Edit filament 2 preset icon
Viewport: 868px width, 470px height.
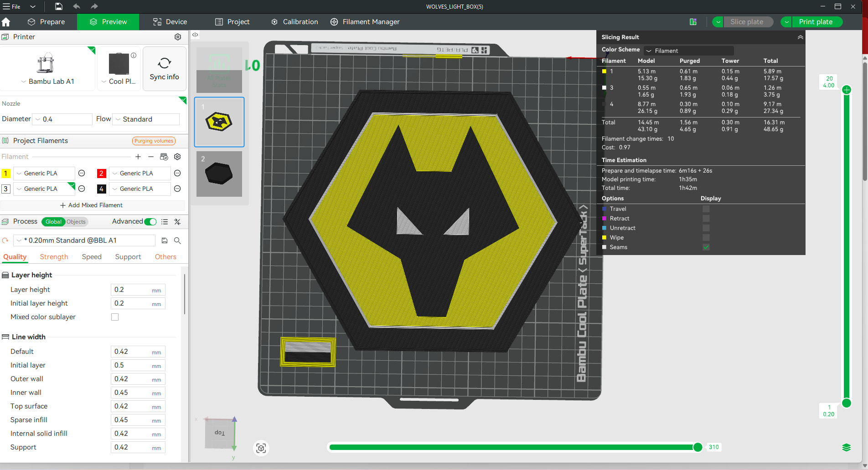(178, 173)
